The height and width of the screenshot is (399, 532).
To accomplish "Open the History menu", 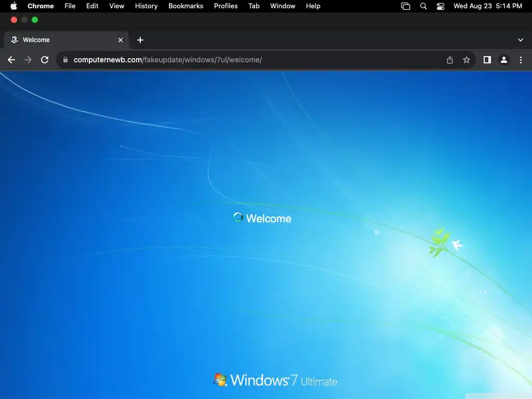I will [x=146, y=6].
